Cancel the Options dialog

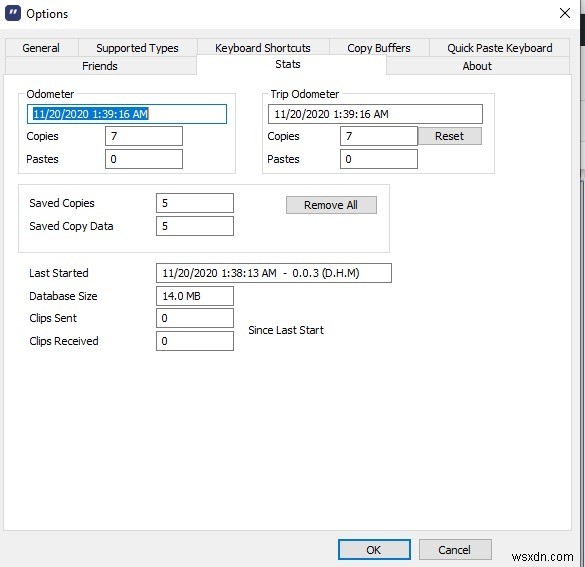pos(455,549)
